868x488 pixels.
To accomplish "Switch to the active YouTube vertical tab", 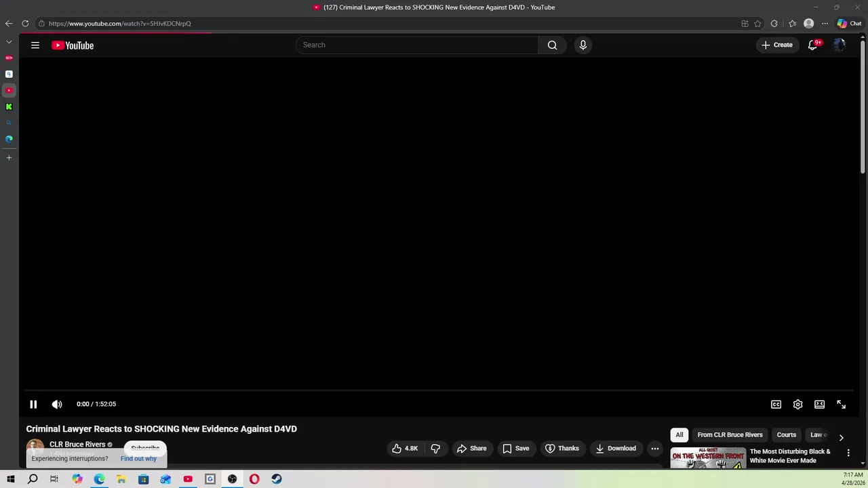I will click(9, 90).
